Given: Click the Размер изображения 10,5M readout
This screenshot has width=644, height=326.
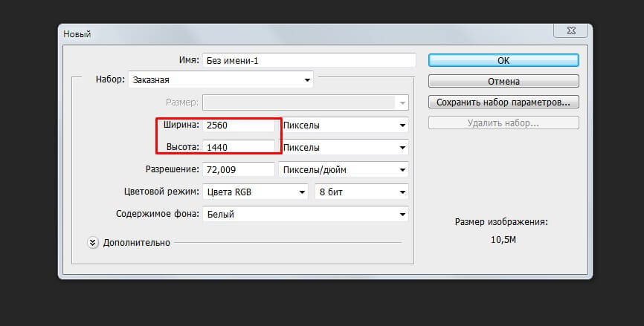Looking at the screenshot, I should (503, 240).
